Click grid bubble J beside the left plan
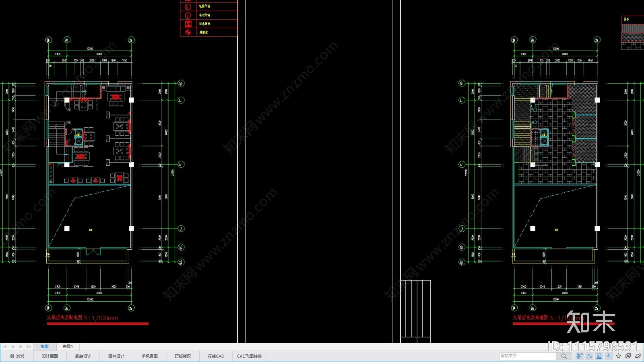This screenshot has width=644, height=362. tap(181, 229)
